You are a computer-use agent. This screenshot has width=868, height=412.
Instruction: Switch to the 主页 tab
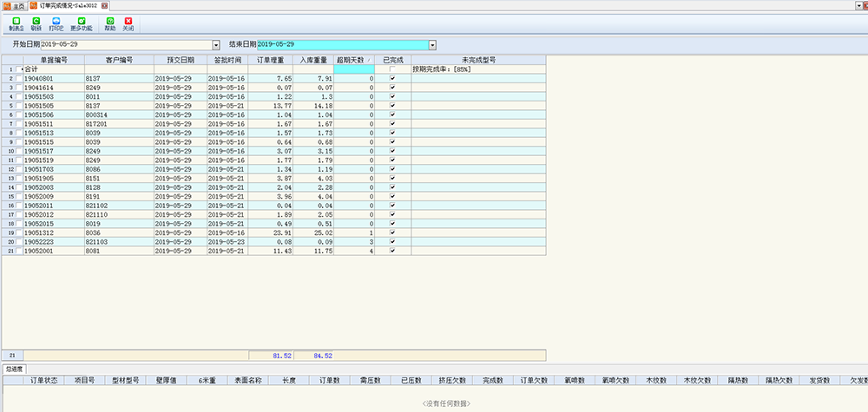[16, 5]
